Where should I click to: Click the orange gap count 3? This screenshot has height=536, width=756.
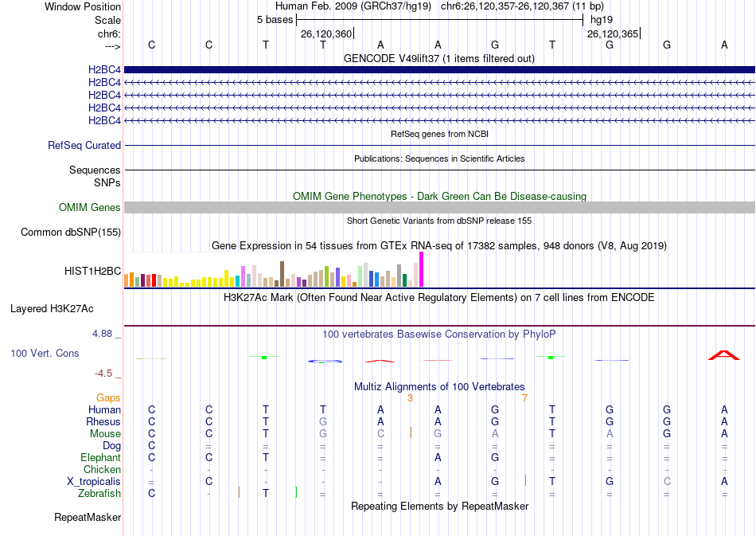tap(411, 398)
